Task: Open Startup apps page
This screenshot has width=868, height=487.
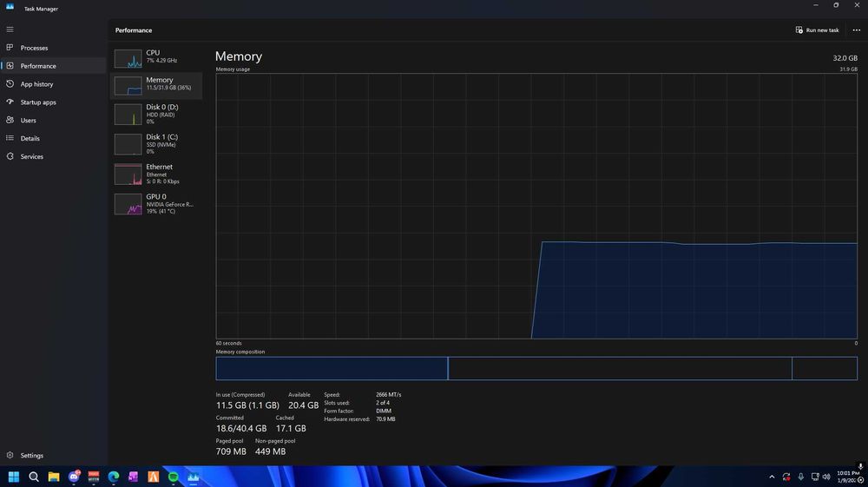Action: point(53,102)
